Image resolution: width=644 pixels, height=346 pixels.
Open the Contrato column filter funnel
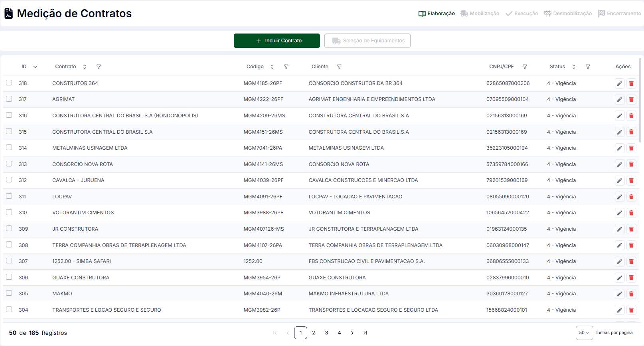click(x=99, y=67)
